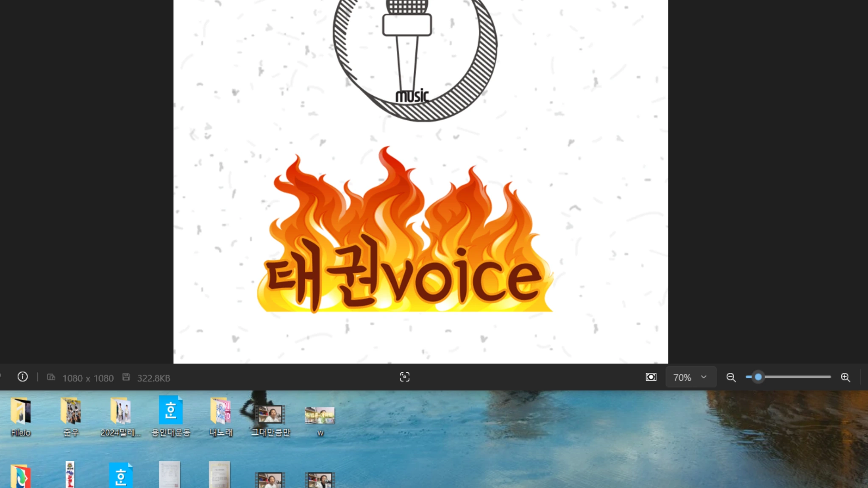Select the 용인대운동 document icon

(170, 410)
